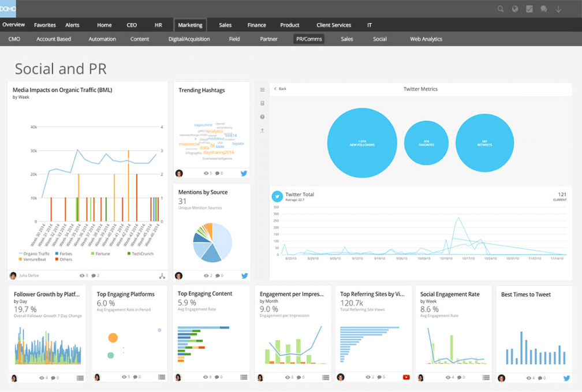The height and width of the screenshot is (392, 582).
Task: Open the Automation sub-page
Action: pos(102,39)
